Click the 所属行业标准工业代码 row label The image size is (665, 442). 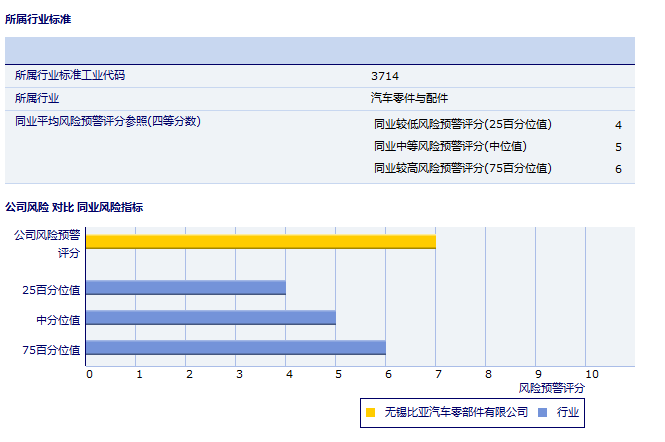click(70, 75)
